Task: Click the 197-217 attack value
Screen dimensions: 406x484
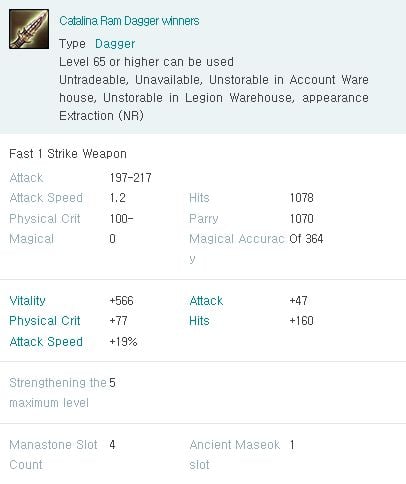Action: point(131,178)
